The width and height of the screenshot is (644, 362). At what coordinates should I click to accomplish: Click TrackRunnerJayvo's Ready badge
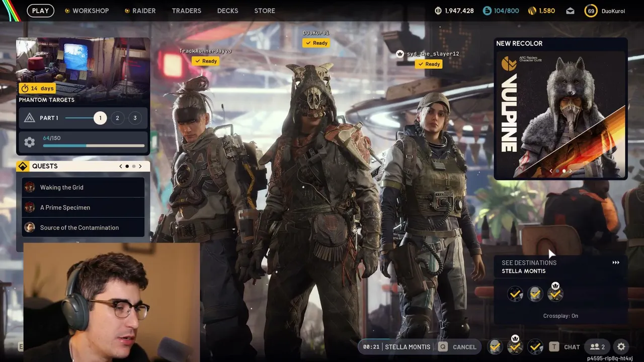205,61
